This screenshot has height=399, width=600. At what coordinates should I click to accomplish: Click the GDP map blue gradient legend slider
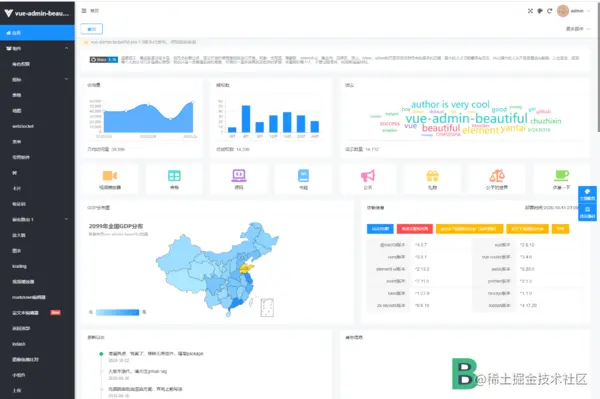[x=117, y=312]
